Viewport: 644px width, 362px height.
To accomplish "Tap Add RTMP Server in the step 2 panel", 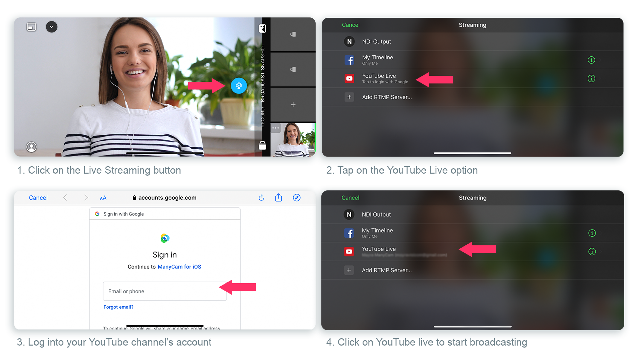I will (473, 97).
